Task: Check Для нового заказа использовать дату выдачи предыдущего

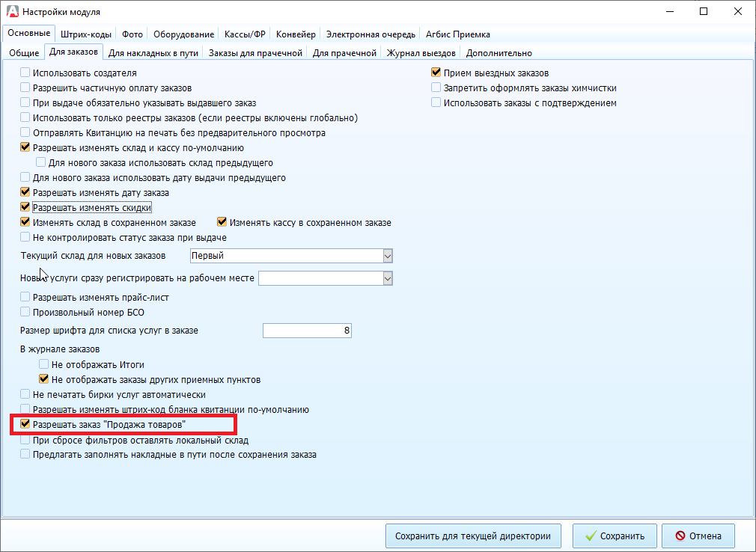Action: [x=25, y=177]
